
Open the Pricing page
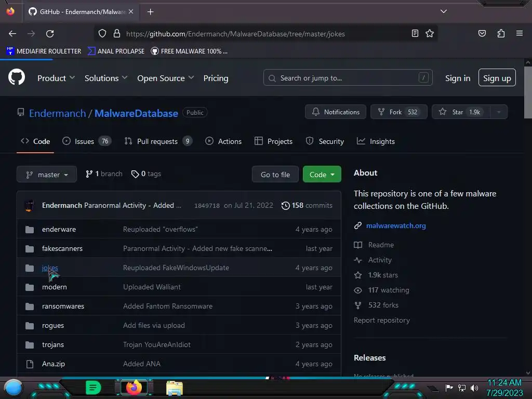[216, 78]
